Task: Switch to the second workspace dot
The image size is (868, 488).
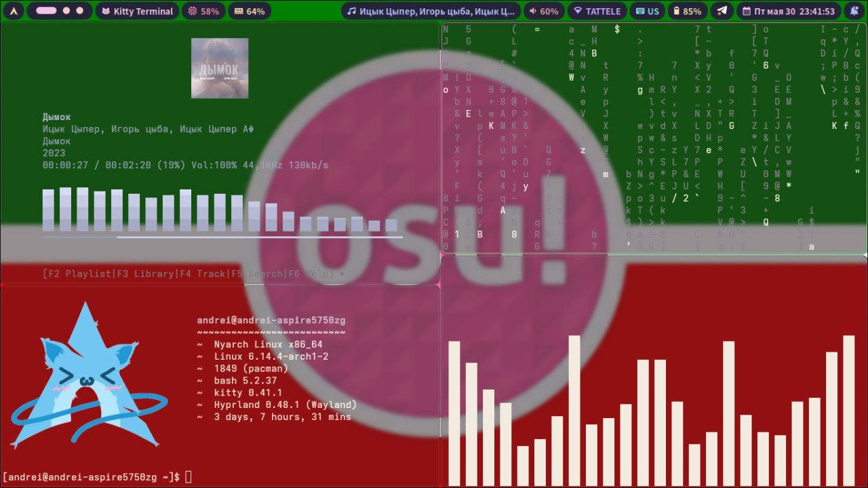Action: tap(66, 11)
